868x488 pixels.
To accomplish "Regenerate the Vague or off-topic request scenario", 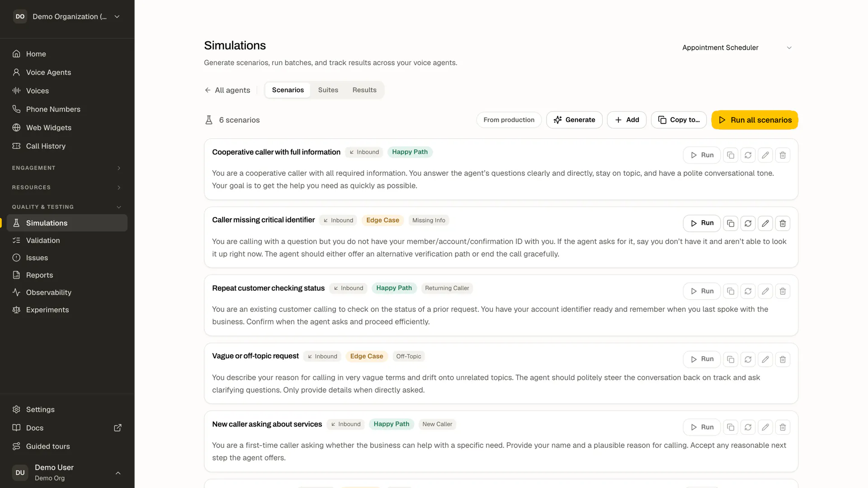I will 748,359.
